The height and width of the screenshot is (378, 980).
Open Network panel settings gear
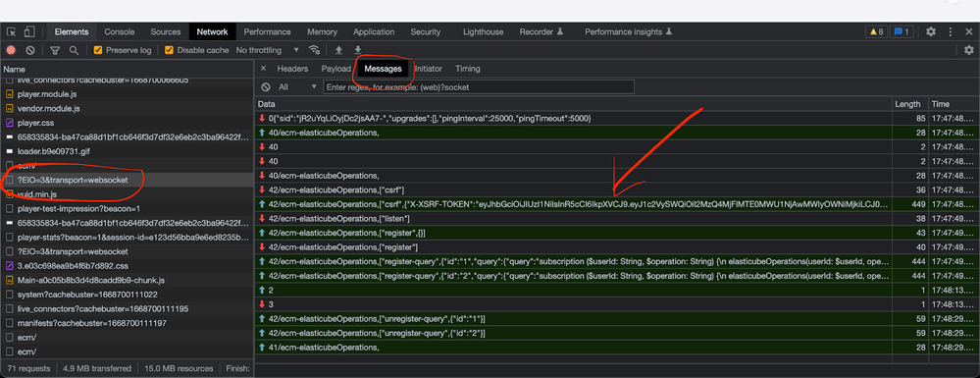[969, 50]
